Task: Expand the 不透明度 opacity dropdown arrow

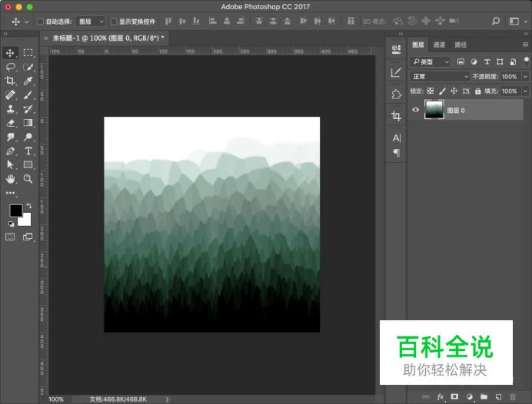Action: [x=525, y=77]
